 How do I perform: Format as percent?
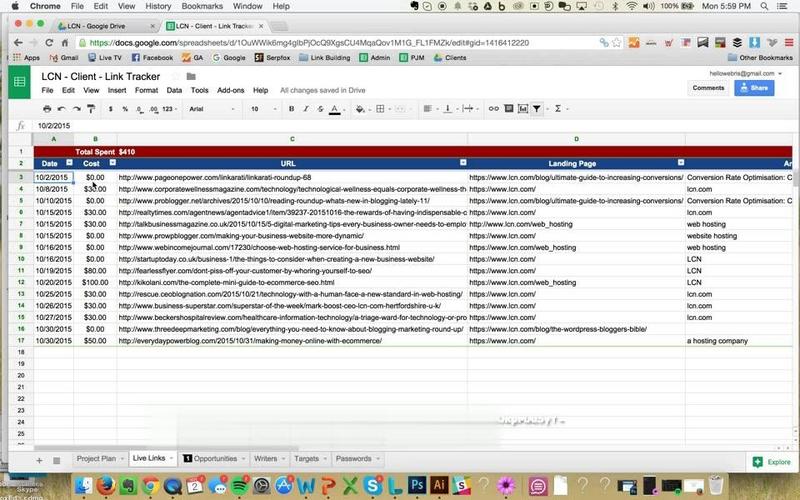[125, 109]
